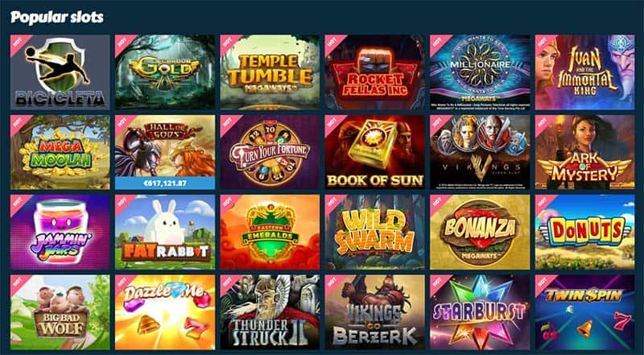Open Bonanza Megaways game tile
The height and width of the screenshot is (355, 644).
pyautogui.click(x=480, y=232)
